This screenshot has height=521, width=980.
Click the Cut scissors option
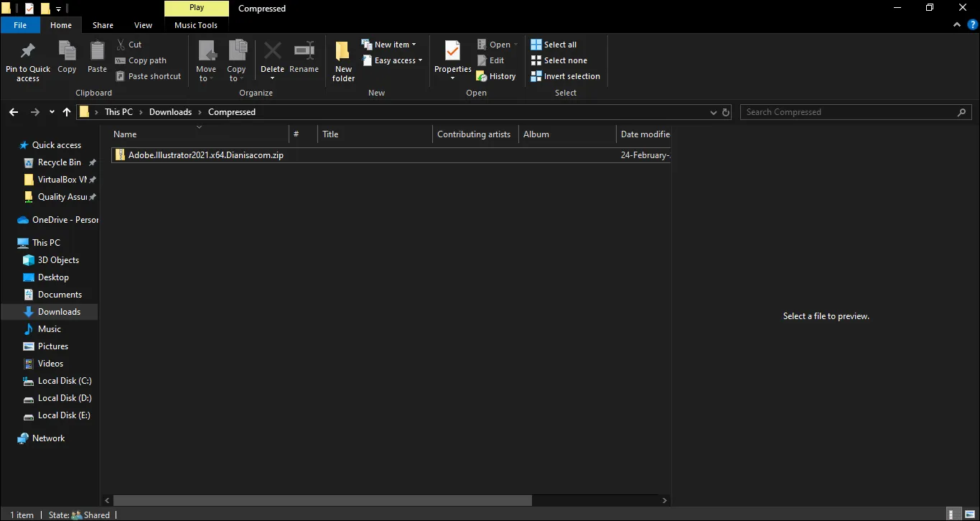[129, 45]
